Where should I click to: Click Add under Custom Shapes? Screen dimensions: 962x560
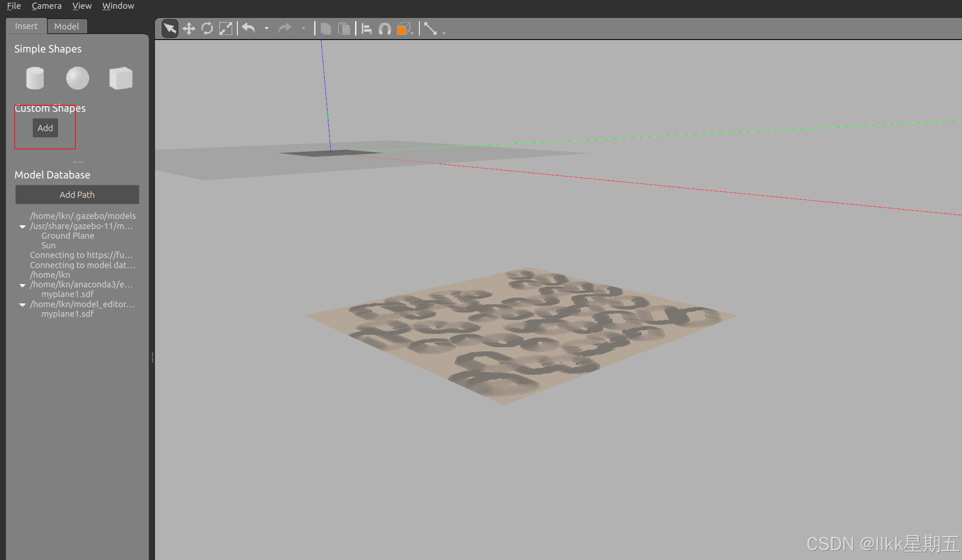pyautogui.click(x=45, y=128)
